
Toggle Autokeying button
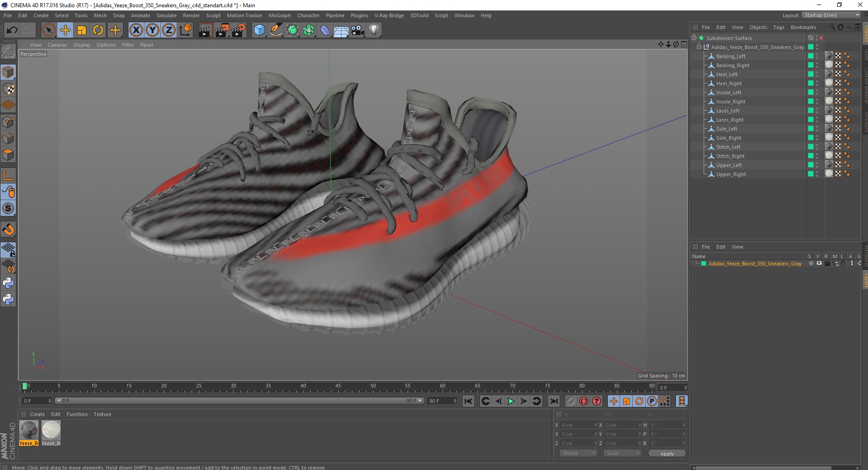[x=584, y=401]
